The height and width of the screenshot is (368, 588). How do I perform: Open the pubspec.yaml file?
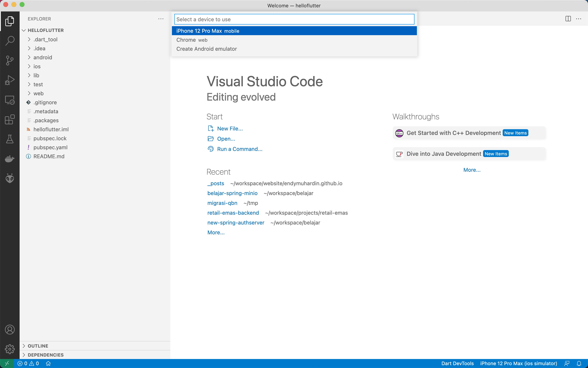(95, 147)
